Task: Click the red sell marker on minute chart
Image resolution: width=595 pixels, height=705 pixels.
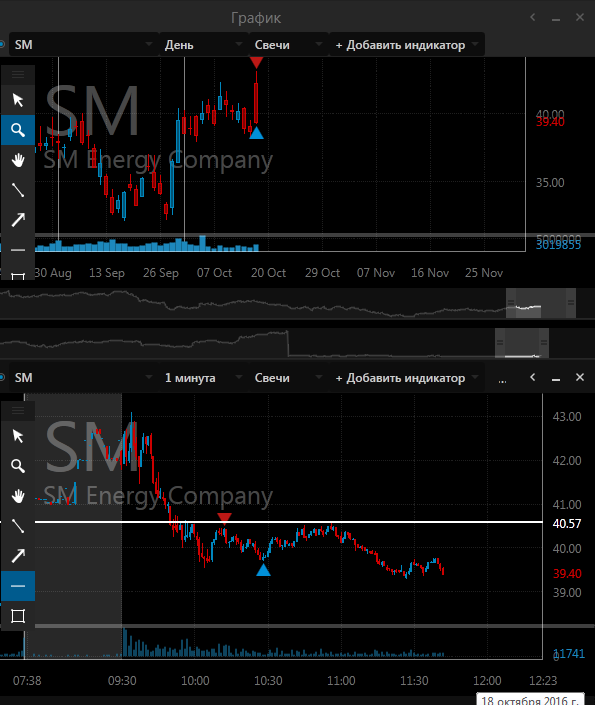Action: [x=224, y=518]
